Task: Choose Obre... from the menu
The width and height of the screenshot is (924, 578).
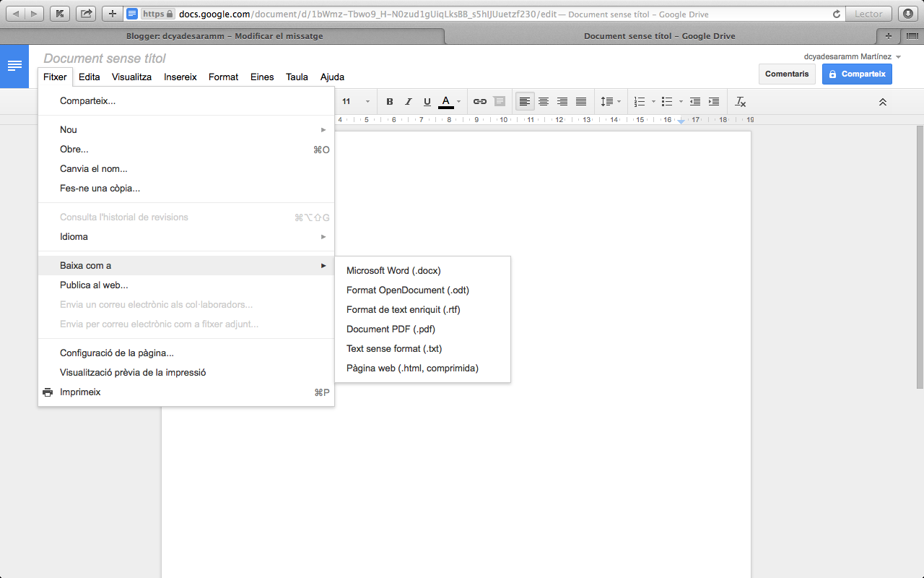Action: 186,150
